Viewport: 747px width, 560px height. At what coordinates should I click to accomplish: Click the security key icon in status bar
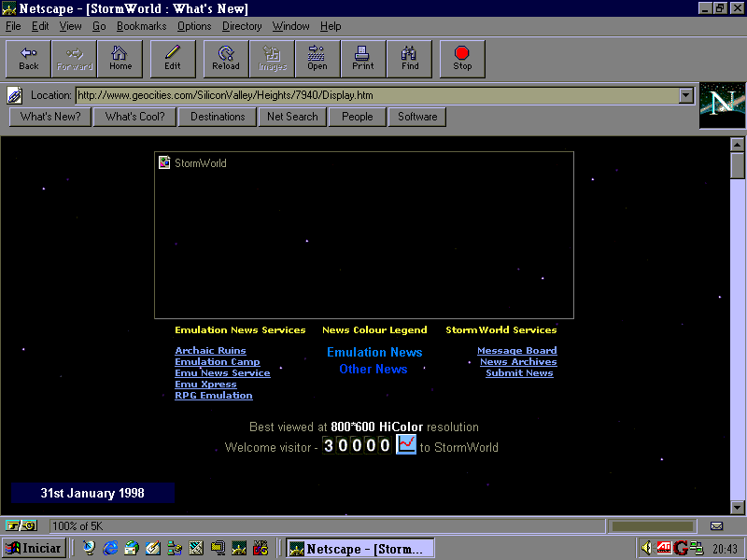tap(21, 525)
